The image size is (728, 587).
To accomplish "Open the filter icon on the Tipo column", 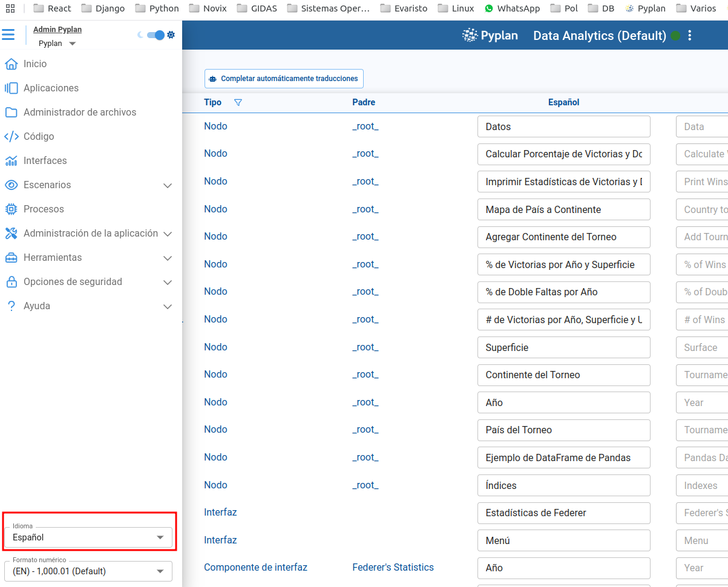I will 238,103.
